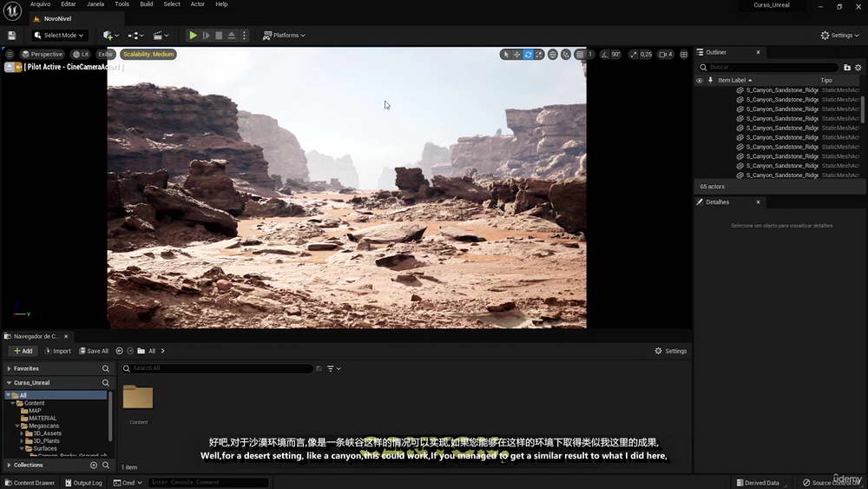This screenshot has height=489, width=868.
Task: Activate the Scale tool in viewport
Action: (539, 54)
